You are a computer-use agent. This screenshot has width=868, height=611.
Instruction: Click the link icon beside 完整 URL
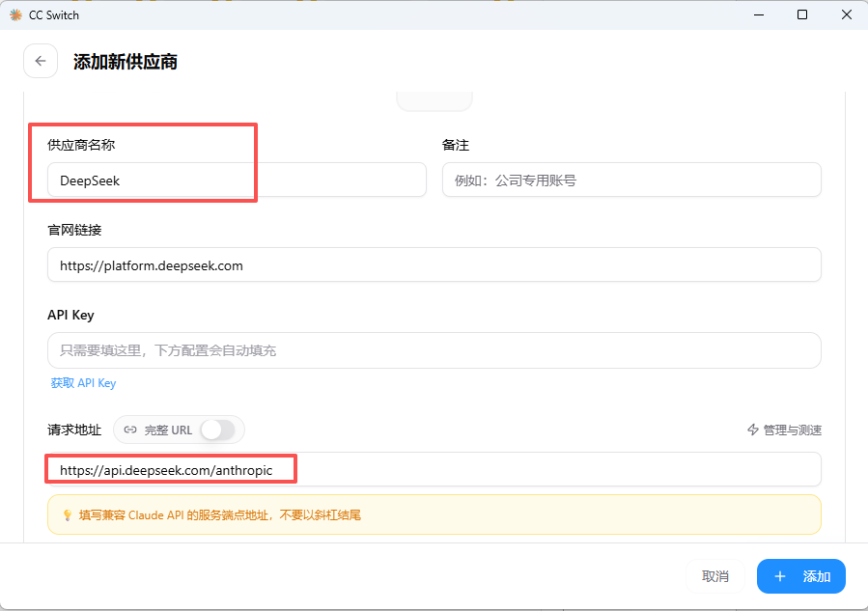coord(130,430)
